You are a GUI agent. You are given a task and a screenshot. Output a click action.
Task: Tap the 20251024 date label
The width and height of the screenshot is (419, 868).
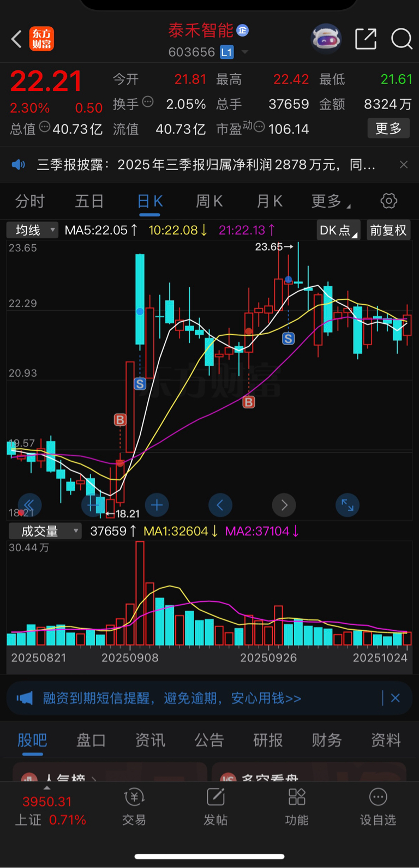(380, 658)
